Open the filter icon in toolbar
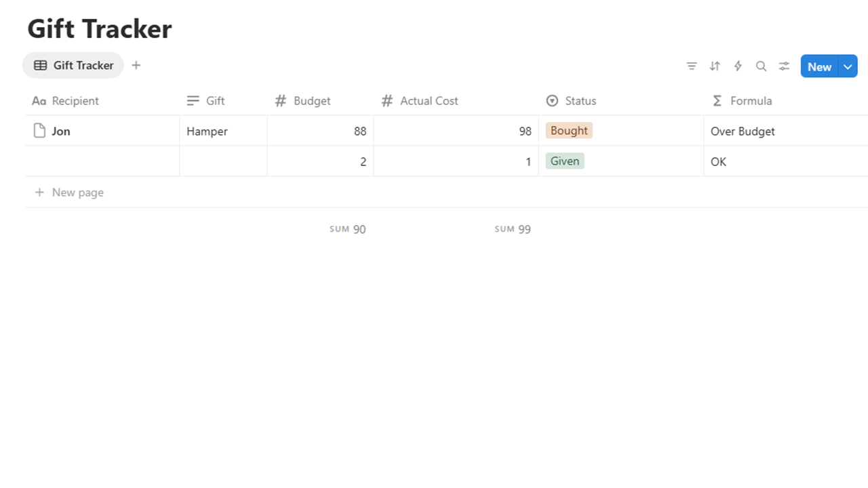This screenshot has width=868, height=488. (692, 66)
